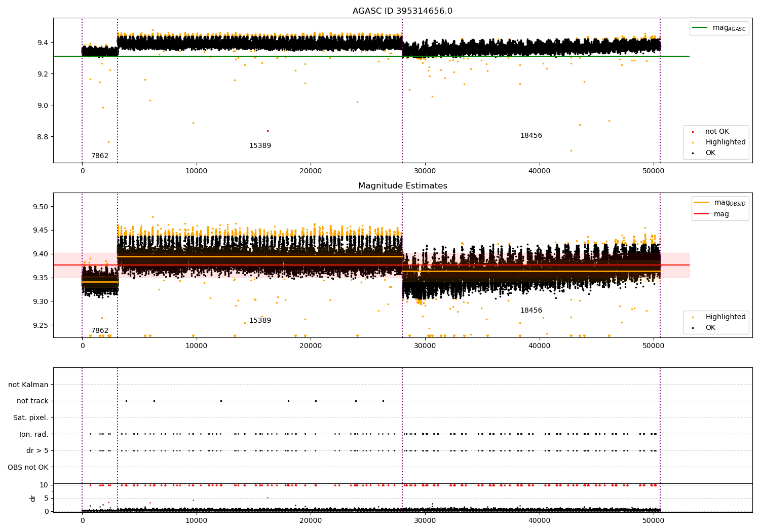The width and height of the screenshot is (760, 532).
Task: Click the 'Ion. rad.' row label
Action: coord(34,435)
